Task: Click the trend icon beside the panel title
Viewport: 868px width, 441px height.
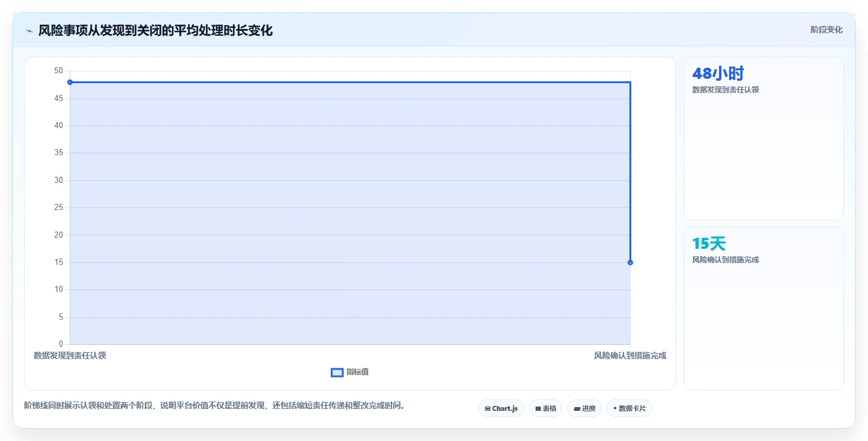Action: pos(29,31)
